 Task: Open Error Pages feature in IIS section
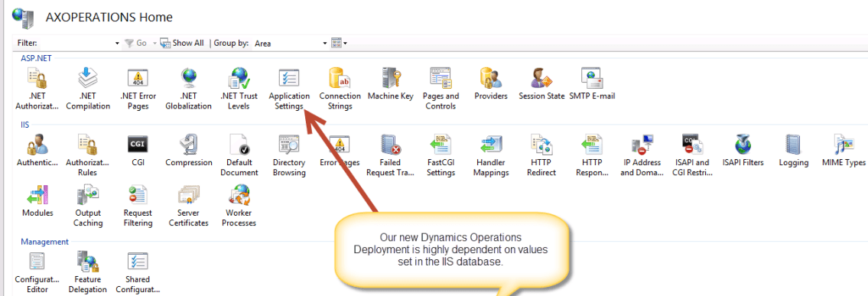click(x=340, y=151)
